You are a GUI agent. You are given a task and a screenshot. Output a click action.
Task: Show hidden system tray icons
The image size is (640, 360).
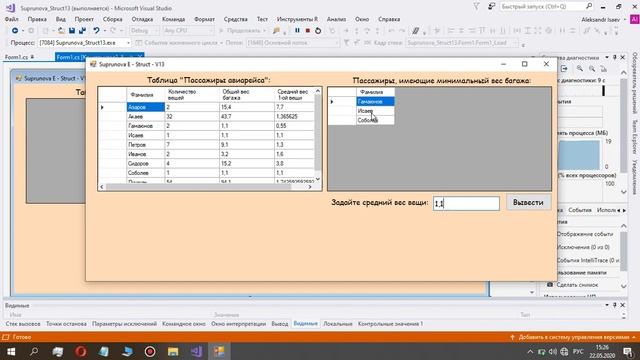click(530, 351)
